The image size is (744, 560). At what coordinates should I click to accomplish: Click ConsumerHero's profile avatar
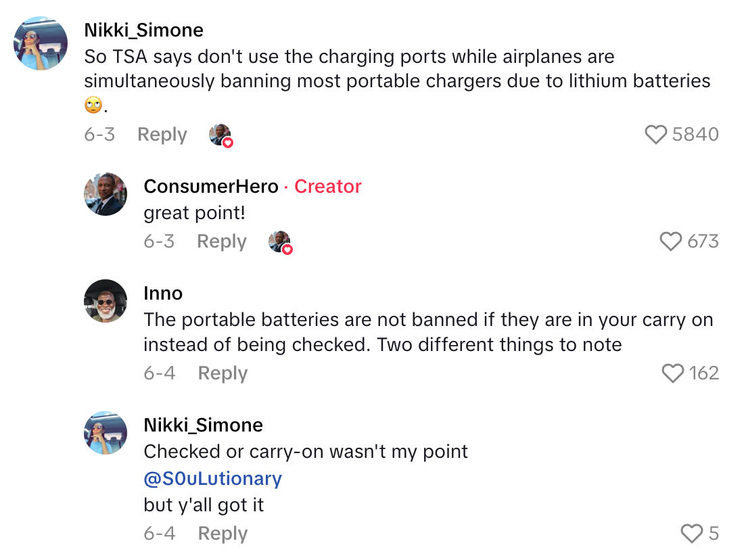click(106, 193)
